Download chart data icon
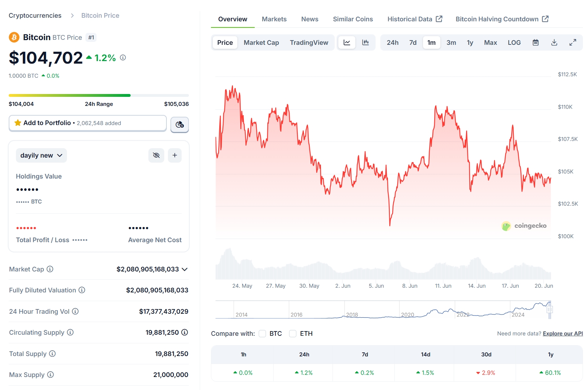This screenshot has height=390, width=588. [554, 43]
